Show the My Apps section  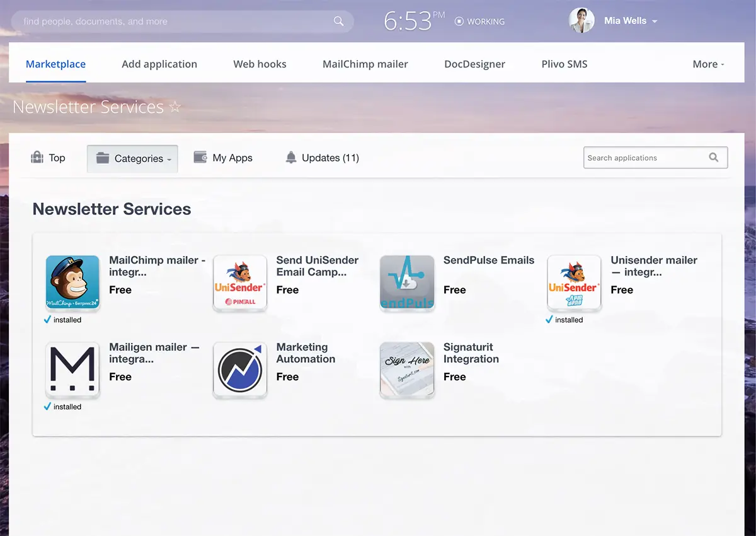tap(224, 158)
